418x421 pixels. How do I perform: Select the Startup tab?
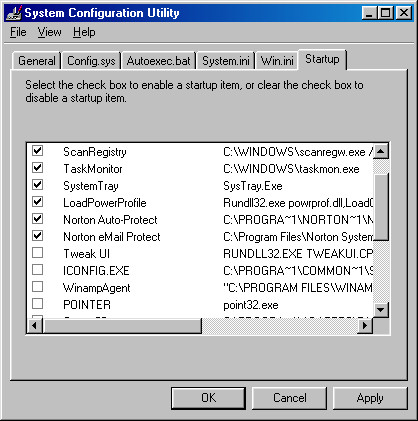322,59
